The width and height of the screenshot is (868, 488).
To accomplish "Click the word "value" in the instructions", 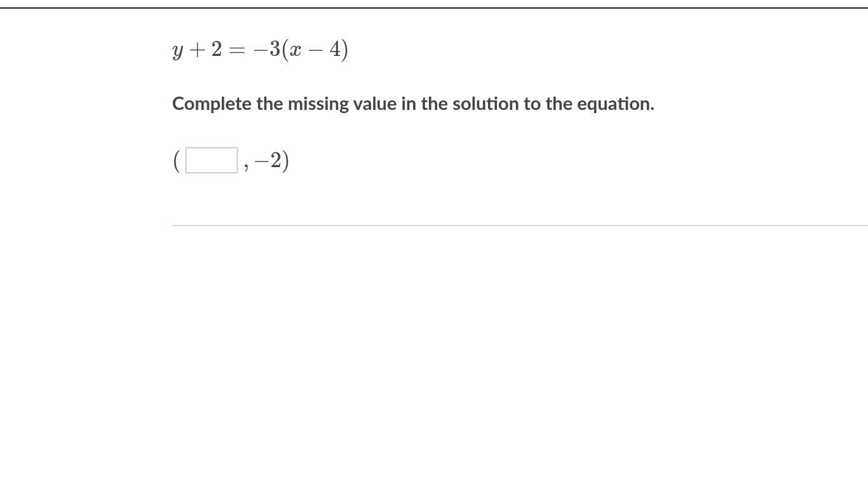I will (x=375, y=104).
